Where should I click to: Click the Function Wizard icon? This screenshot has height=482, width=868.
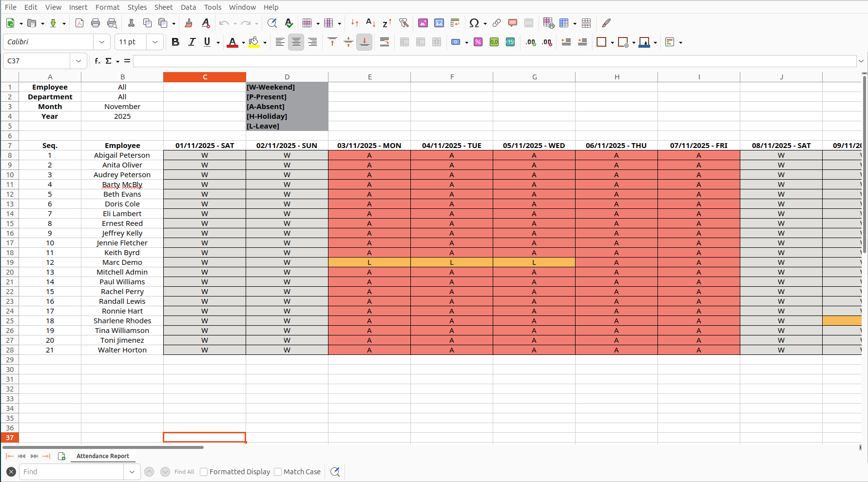97,61
